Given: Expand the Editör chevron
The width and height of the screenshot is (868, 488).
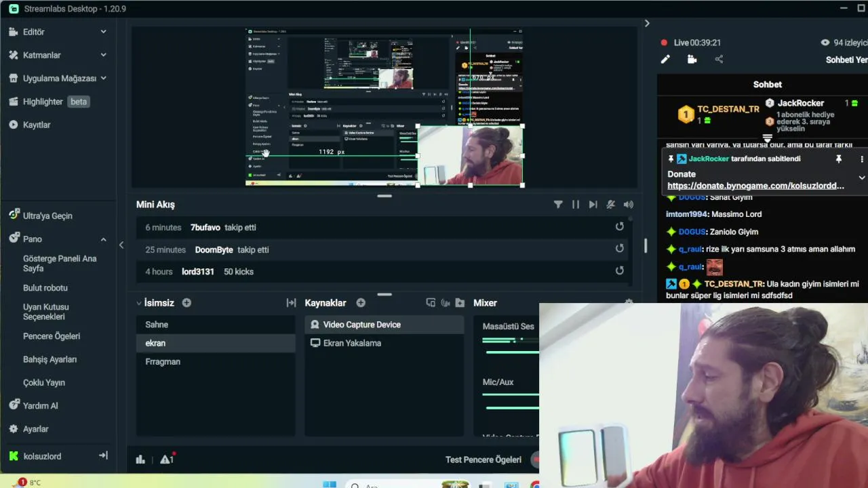Looking at the screenshot, I should tap(103, 32).
